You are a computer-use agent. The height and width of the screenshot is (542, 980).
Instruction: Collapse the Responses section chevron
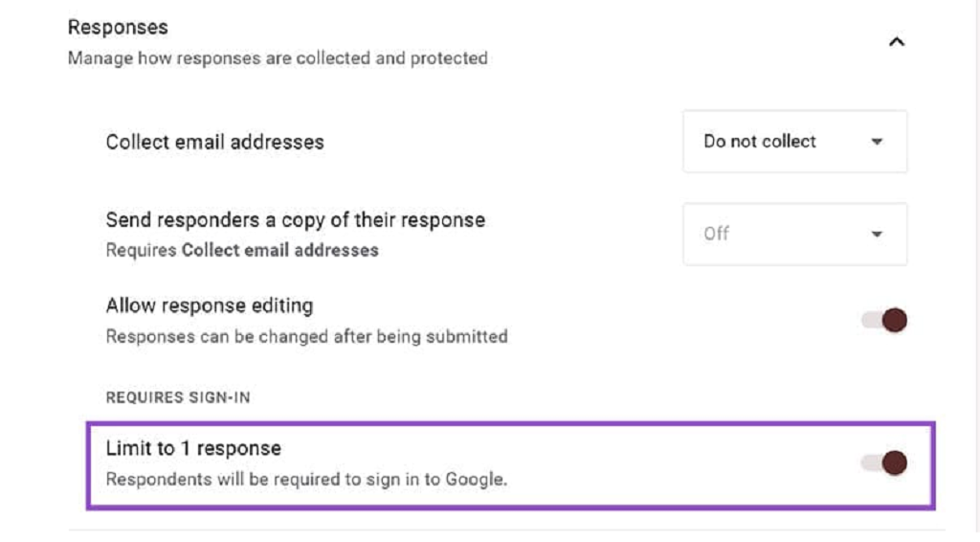[896, 42]
